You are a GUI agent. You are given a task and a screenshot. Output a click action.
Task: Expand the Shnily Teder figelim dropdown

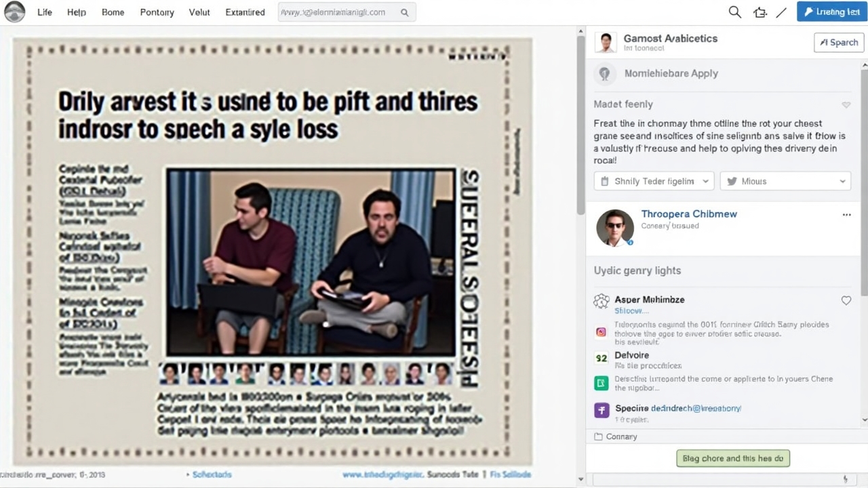(x=654, y=181)
